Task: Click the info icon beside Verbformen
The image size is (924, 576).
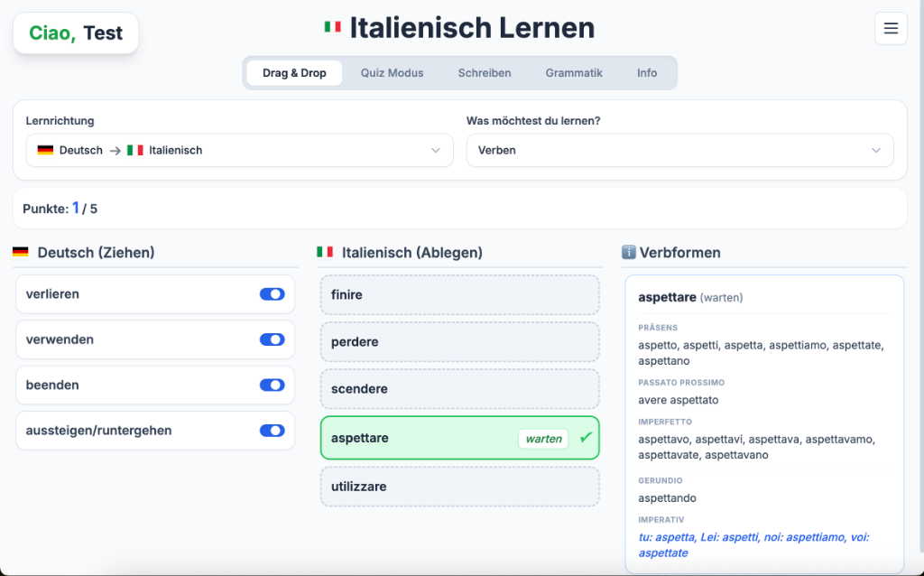Action: pos(629,253)
